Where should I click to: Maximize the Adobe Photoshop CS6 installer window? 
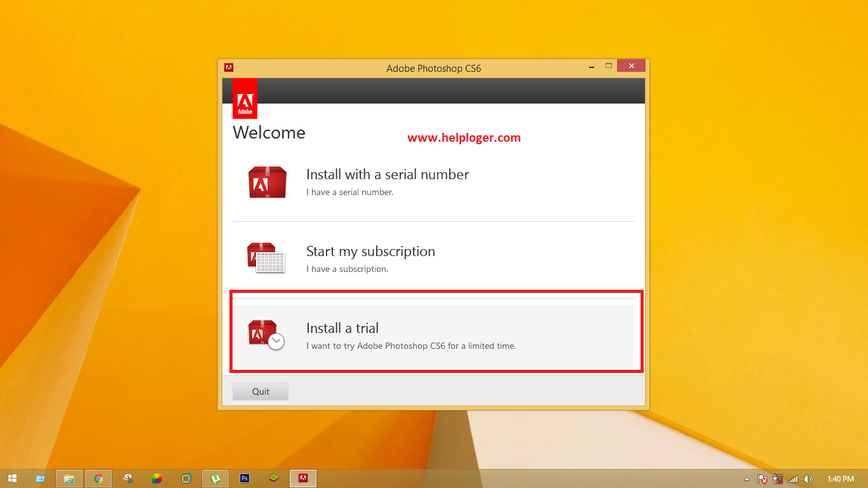tap(608, 65)
